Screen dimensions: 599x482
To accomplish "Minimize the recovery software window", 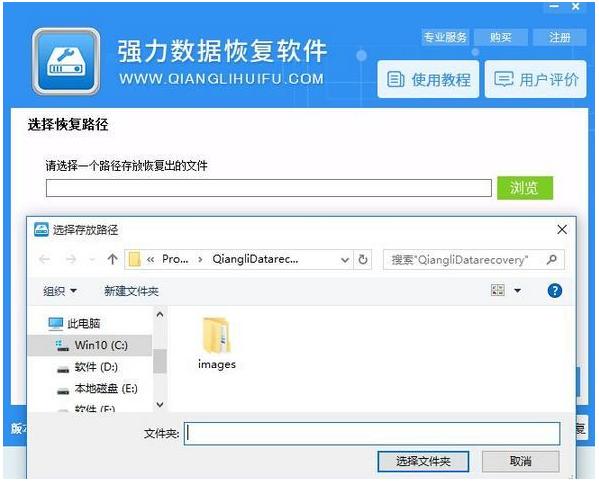I will [x=555, y=6].
